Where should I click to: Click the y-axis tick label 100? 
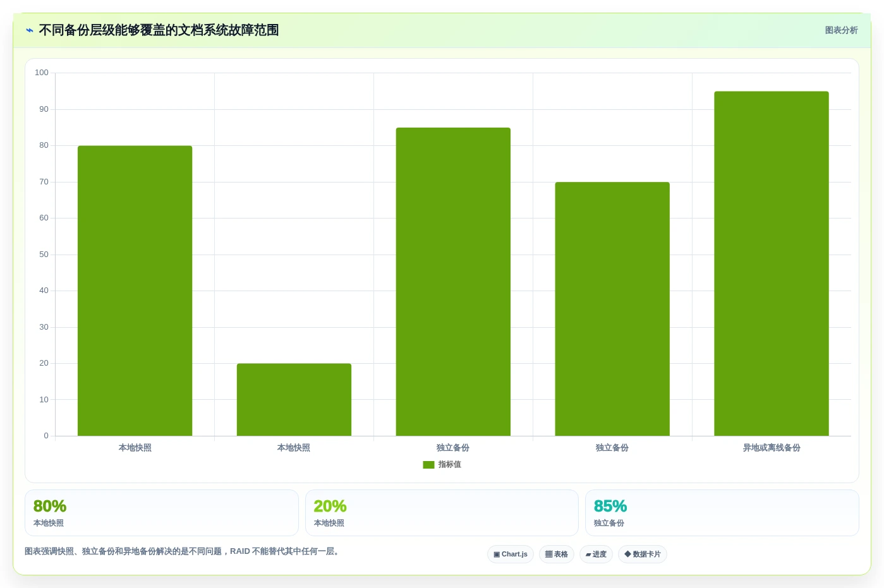coord(42,73)
